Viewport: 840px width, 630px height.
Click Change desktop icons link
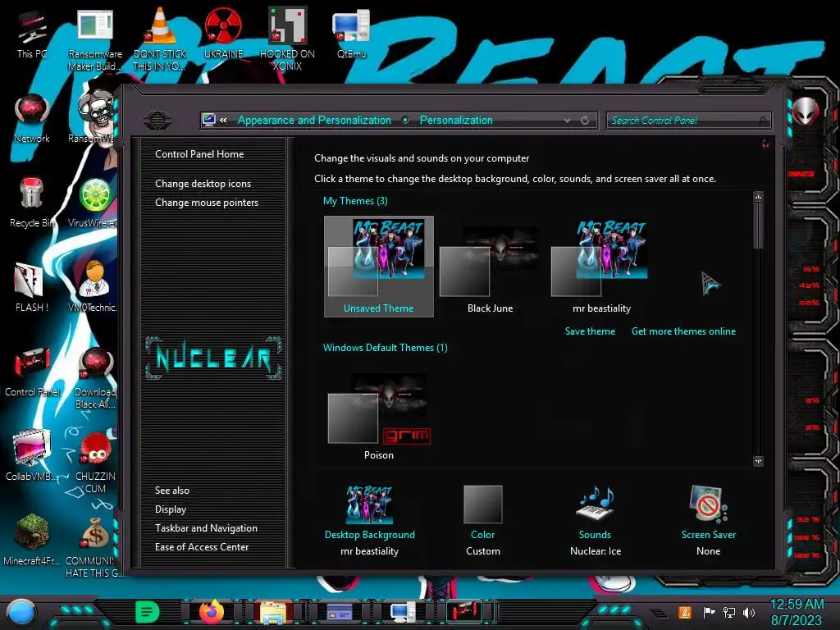(x=203, y=183)
